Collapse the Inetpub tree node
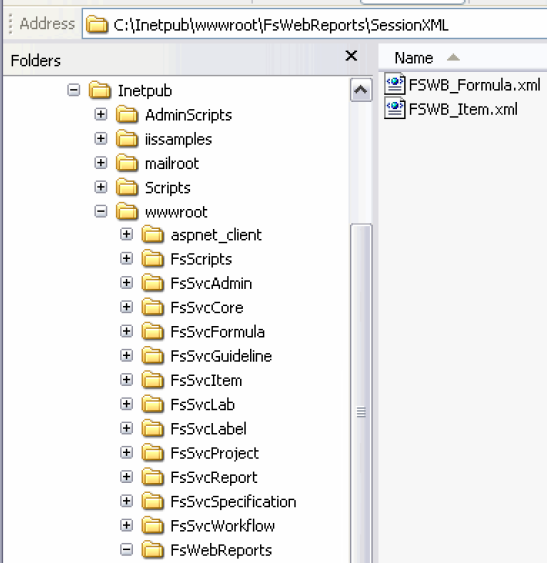 (x=74, y=90)
